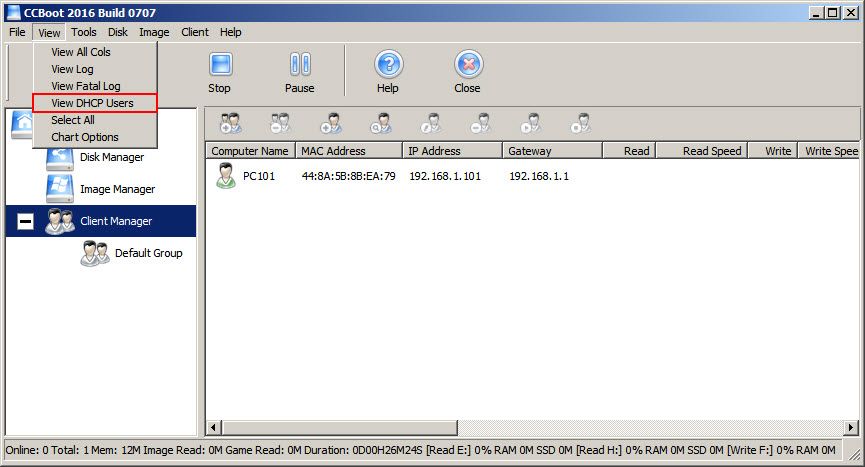Click the Read column header
The width and height of the screenshot is (865, 467).
(629, 151)
